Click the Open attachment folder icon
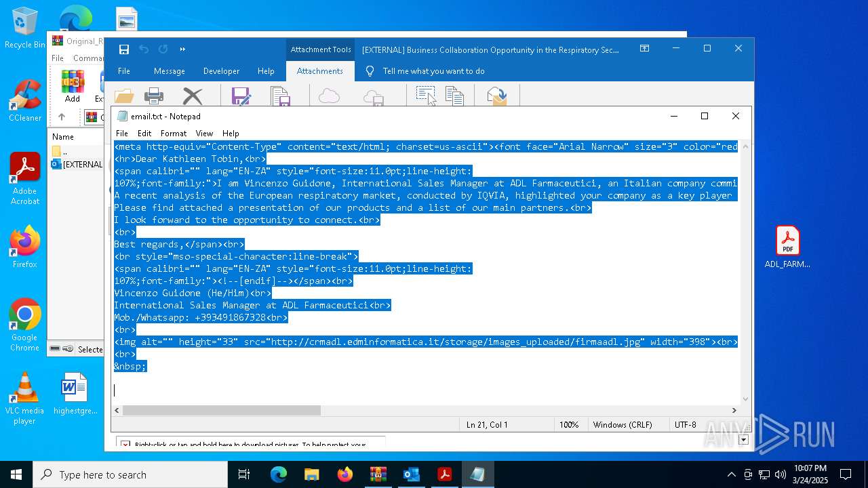Screen dimensions: 868x488 pos(124,97)
